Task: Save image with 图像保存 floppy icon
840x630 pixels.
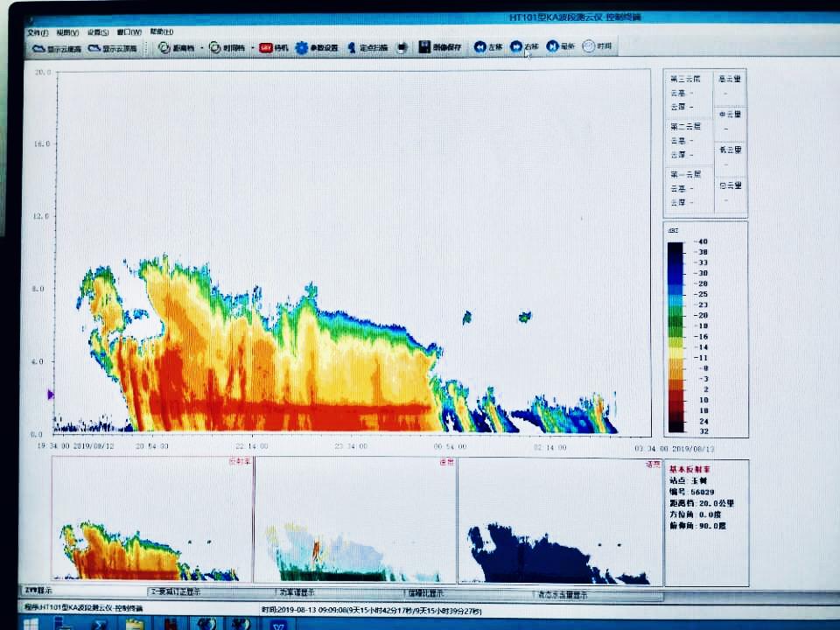Action: pyautogui.click(x=439, y=47)
